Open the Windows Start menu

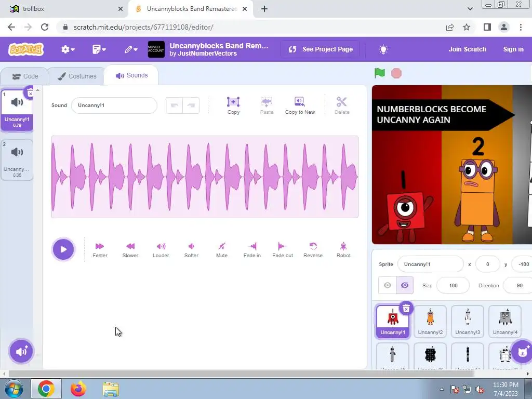click(13, 389)
